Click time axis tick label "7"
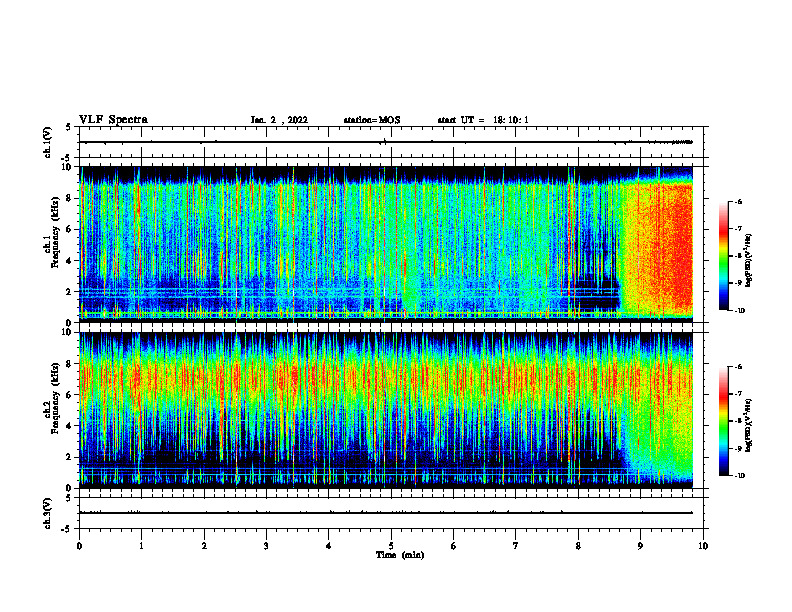The width and height of the screenshot is (792, 612). (x=516, y=546)
